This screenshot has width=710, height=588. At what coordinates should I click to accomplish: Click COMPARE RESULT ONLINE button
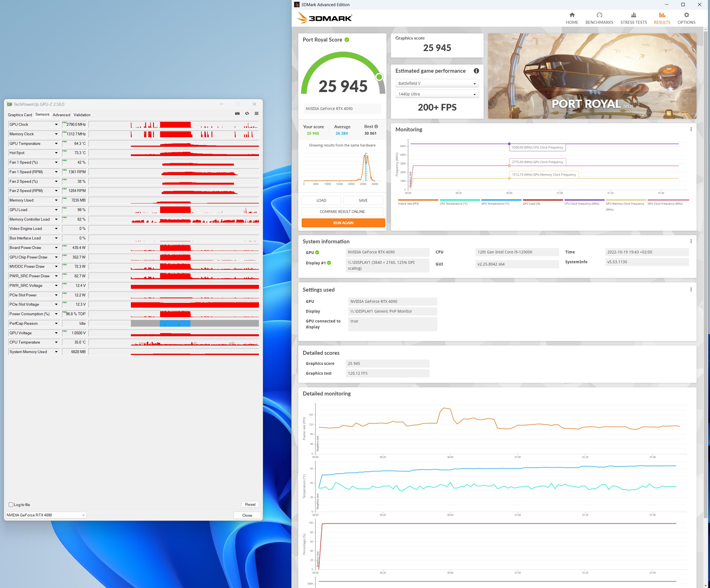[342, 212]
